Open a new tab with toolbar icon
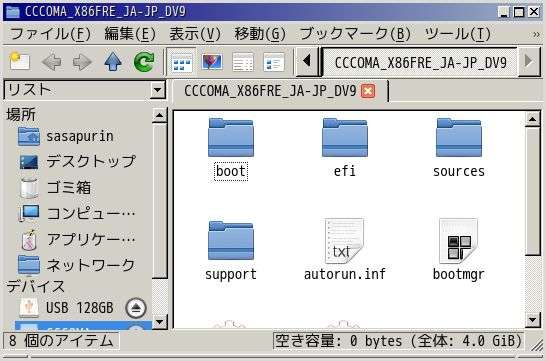The height and width of the screenshot is (361, 546). pyautogui.click(x=20, y=62)
